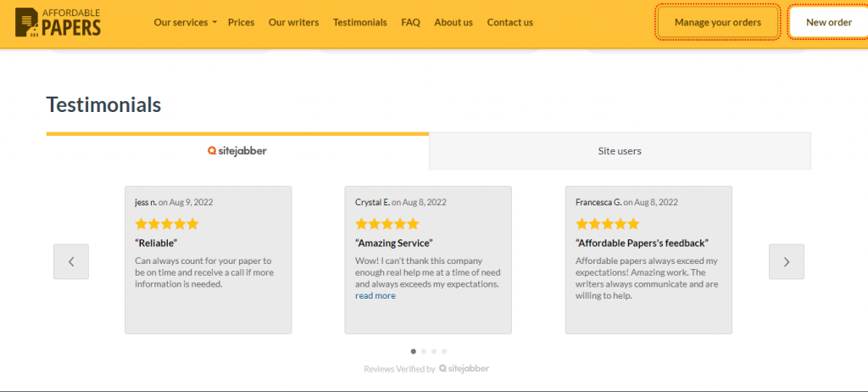Screen dimensions: 868x392
Task: Click the Reviews Verified by sitejabber link
Action: tap(427, 369)
